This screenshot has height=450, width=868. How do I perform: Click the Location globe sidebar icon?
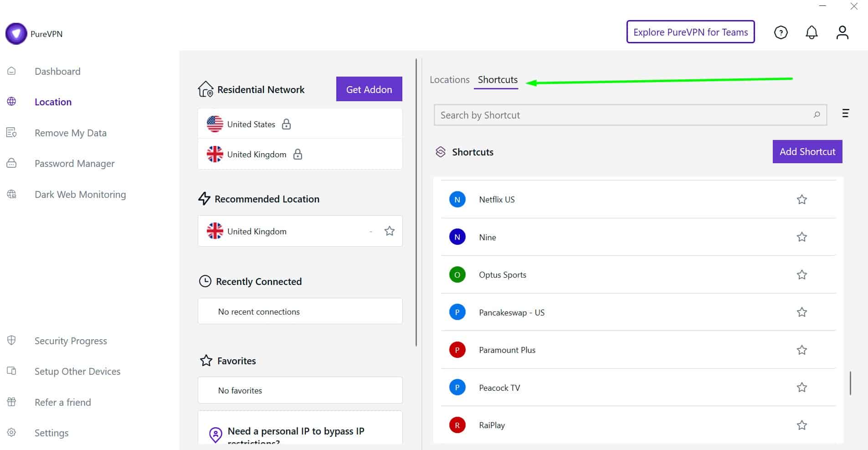11,101
